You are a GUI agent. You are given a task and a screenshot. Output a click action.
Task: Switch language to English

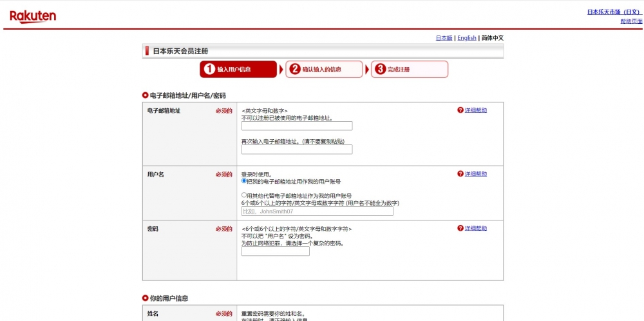(467, 38)
